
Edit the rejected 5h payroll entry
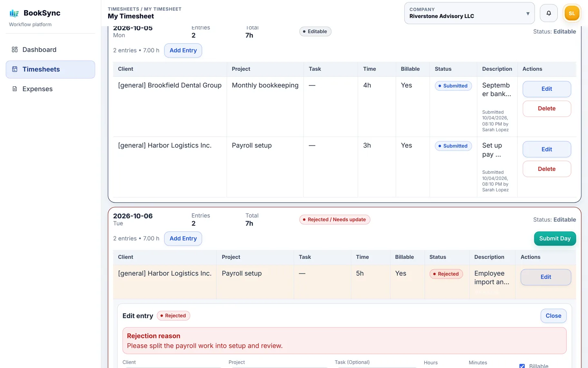546,277
